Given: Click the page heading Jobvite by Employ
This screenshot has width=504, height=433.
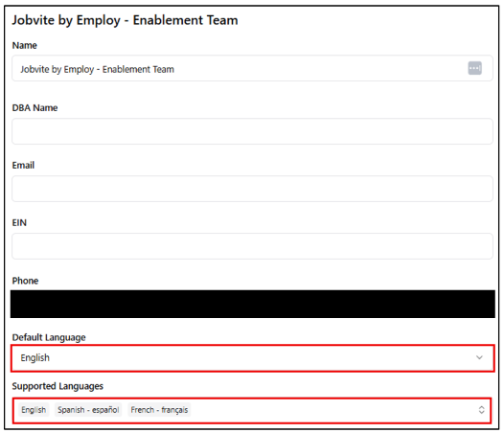Looking at the screenshot, I should pos(125,20).
